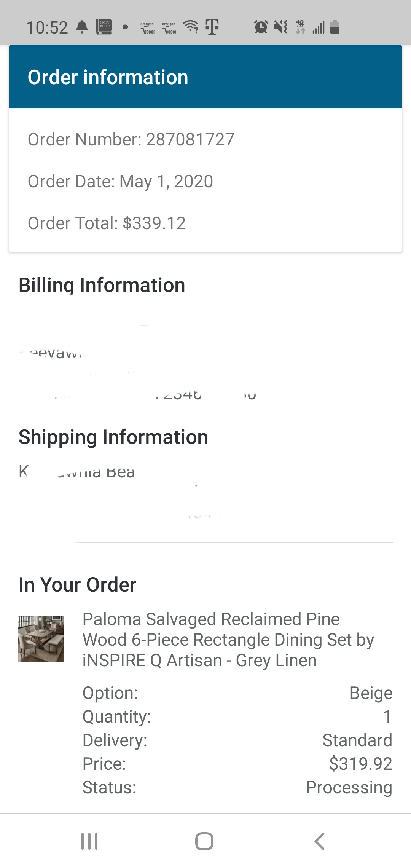Tap the T-Mobile carrier icon

tap(212, 27)
